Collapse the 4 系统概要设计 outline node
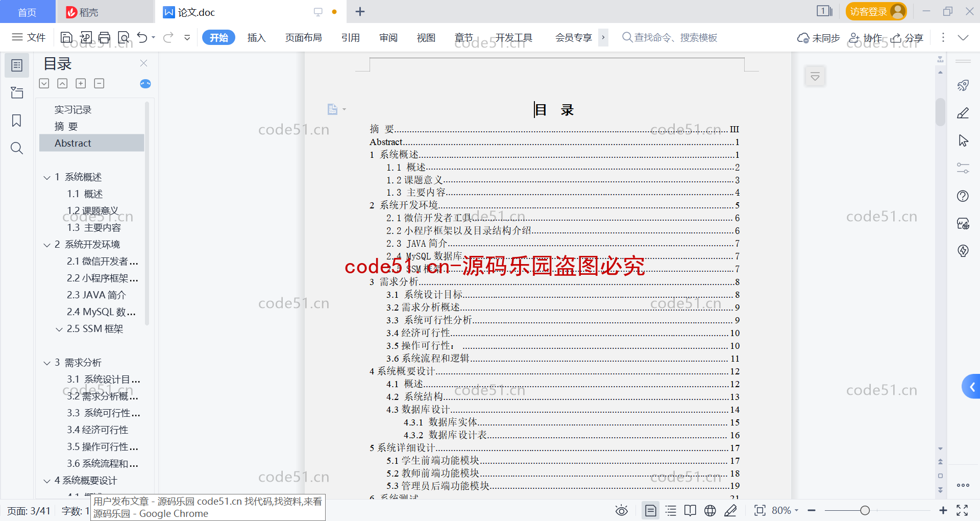The height and width of the screenshot is (521, 980). [x=46, y=481]
